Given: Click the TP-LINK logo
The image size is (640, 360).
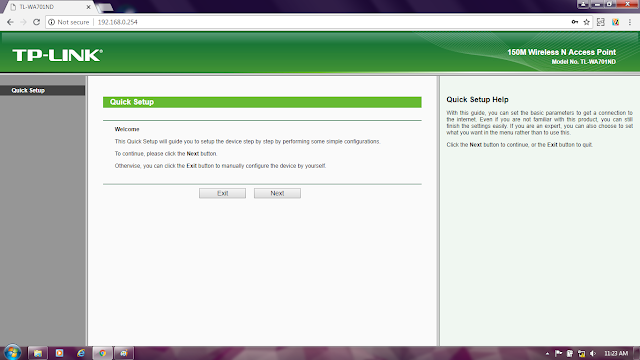Looking at the screenshot, I should 58,55.
